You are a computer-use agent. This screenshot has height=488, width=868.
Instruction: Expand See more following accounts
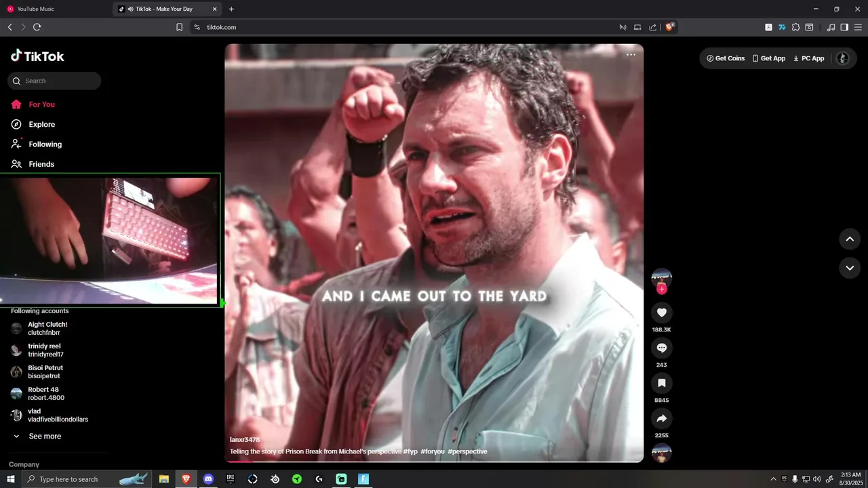pyautogui.click(x=37, y=436)
